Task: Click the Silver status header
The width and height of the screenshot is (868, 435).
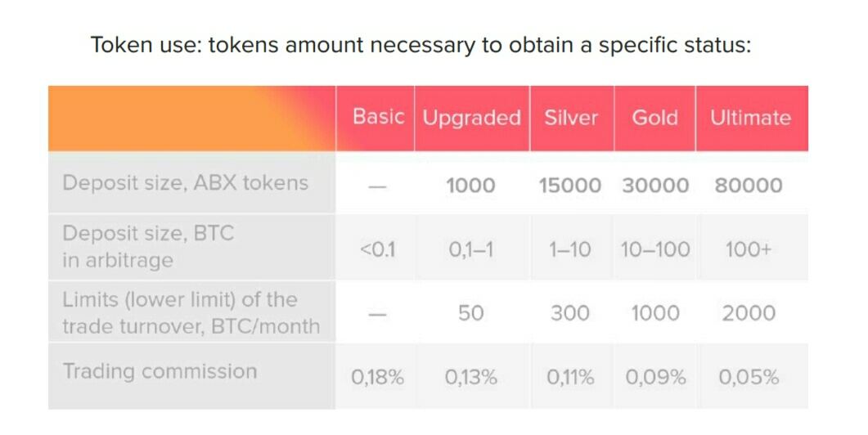Action: [571, 117]
